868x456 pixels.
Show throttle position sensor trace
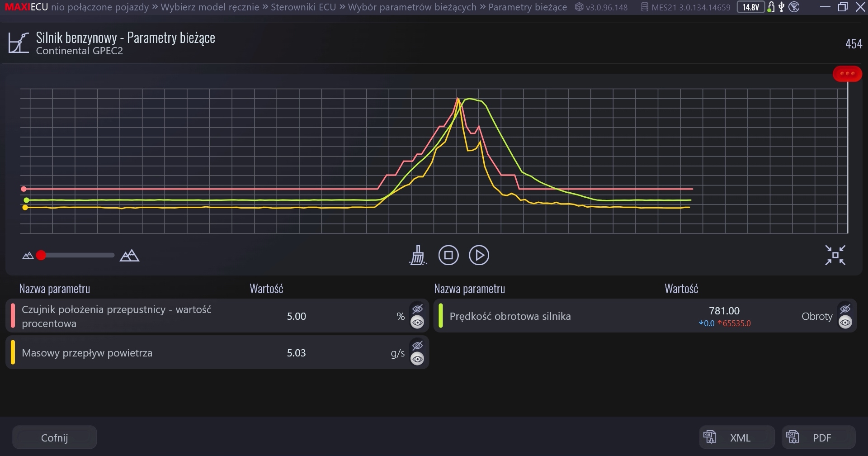click(417, 323)
